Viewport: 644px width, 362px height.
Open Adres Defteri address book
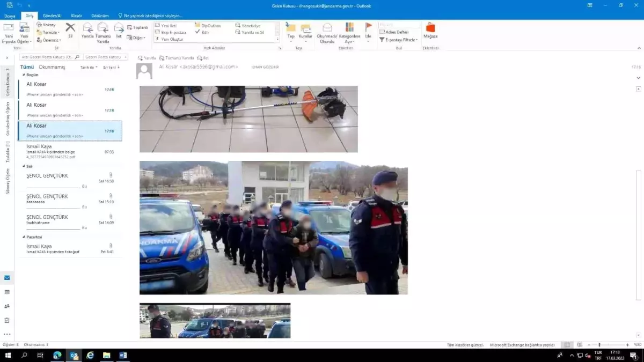click(x=397, y=32)
